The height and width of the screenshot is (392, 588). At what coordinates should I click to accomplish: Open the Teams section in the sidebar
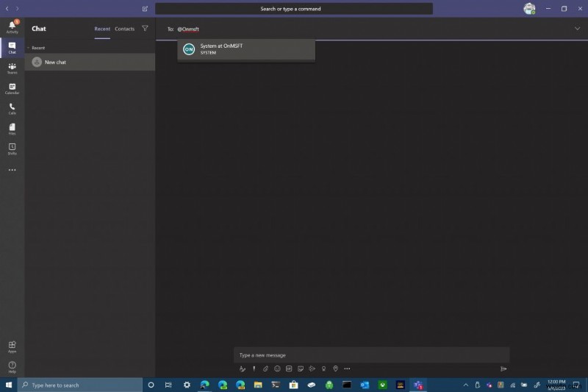coord(12,68)
